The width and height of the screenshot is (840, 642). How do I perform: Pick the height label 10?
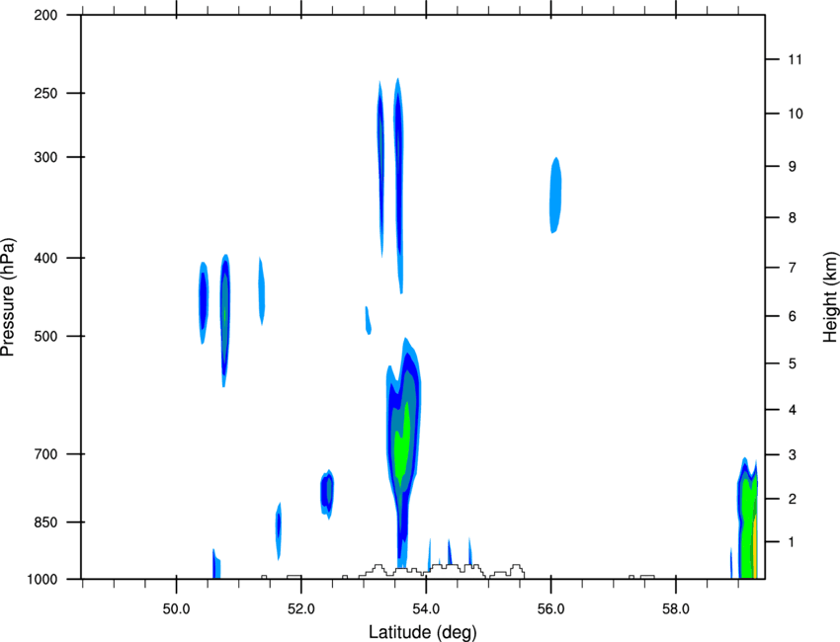tap(795, 114)
